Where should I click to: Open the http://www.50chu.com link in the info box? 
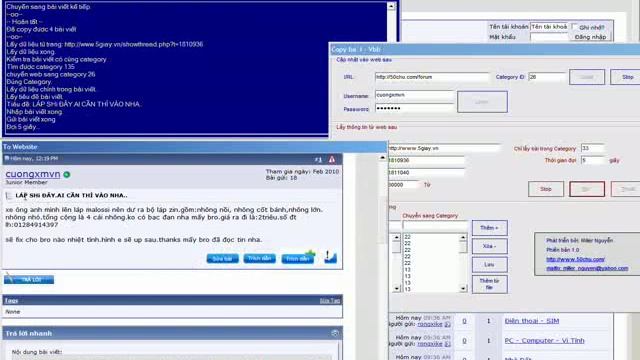576,259
